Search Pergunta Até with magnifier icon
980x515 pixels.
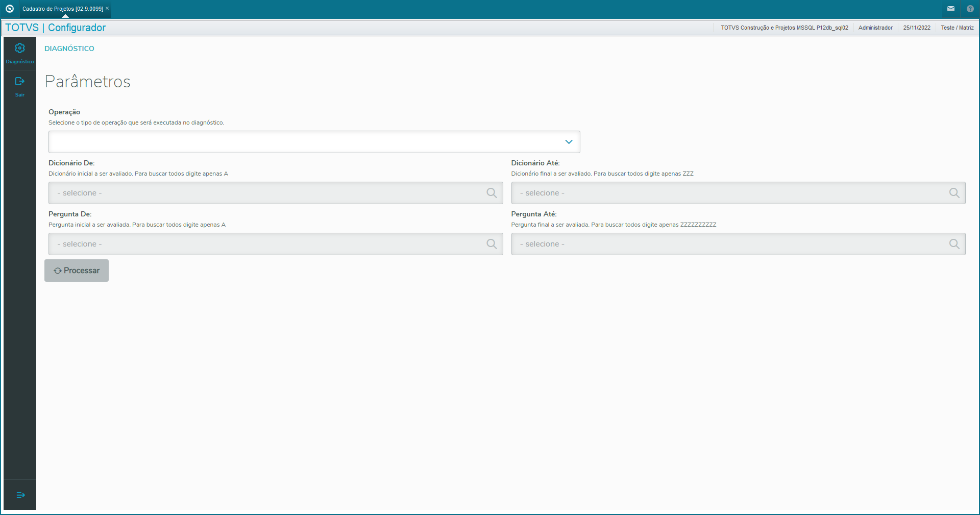pyautogui.click(x=954, y=244)
